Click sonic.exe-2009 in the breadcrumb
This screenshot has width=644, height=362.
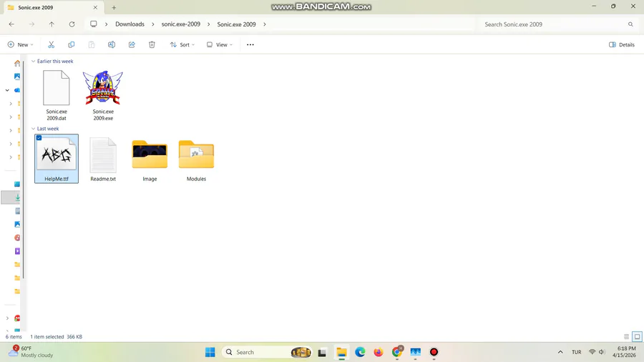(x=181, y=24)
